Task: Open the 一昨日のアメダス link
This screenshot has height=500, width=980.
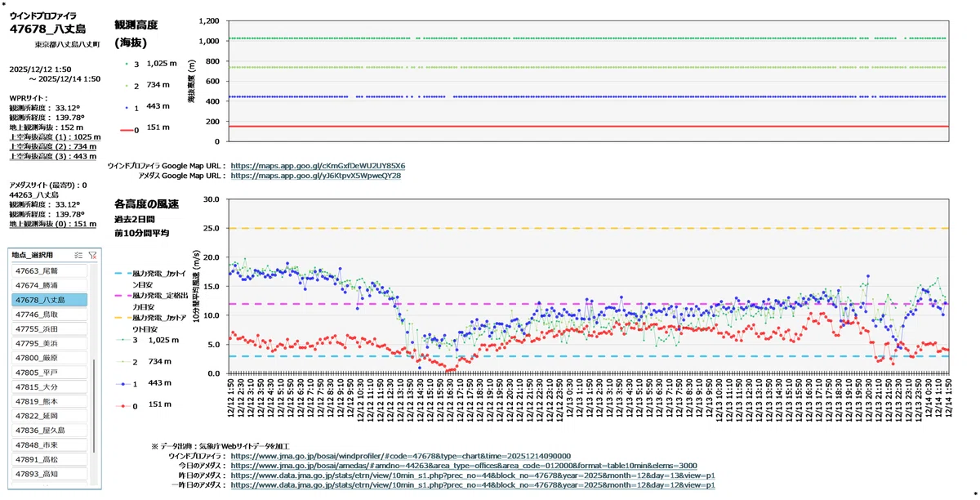Action: tap(473, 485)
